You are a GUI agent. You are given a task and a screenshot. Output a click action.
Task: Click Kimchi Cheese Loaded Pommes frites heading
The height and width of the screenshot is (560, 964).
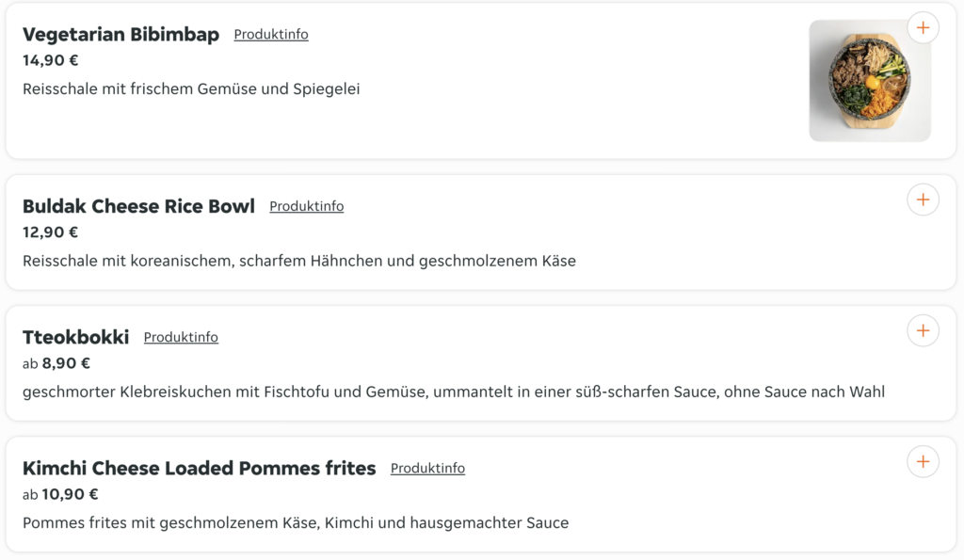200,469
